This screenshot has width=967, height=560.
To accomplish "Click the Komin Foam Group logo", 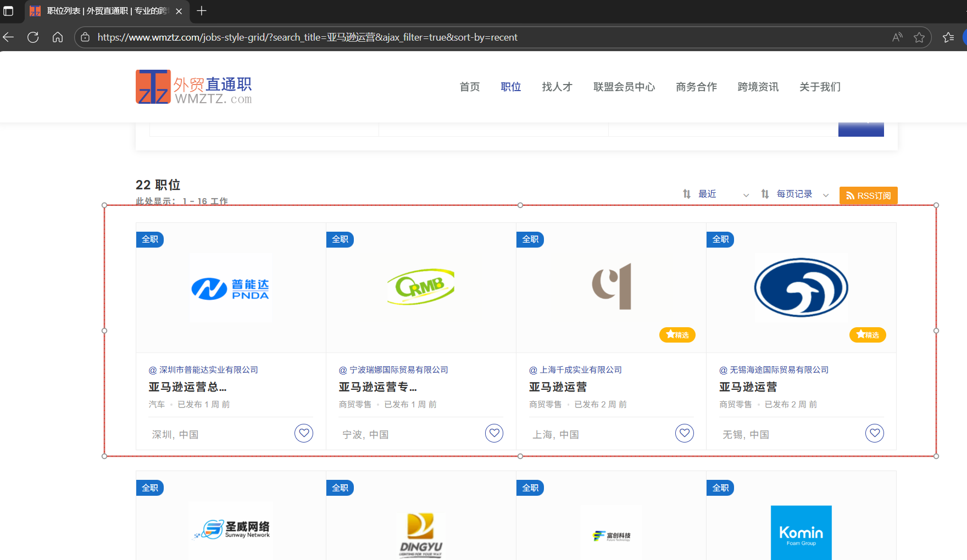I will [x=801, y=533].
